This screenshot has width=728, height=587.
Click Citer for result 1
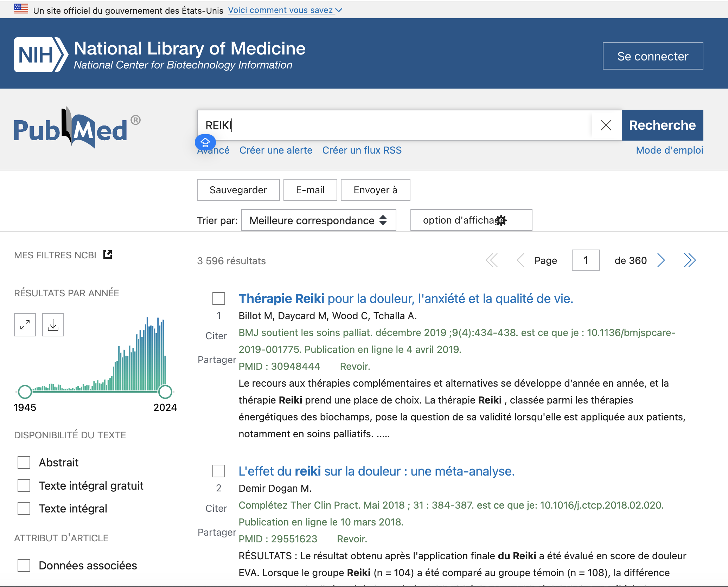[216, 336]
